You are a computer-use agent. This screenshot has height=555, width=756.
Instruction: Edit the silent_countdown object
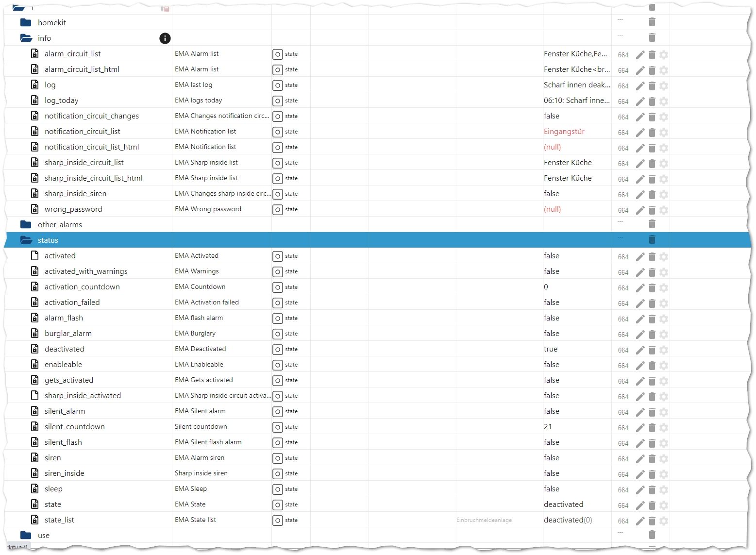[640, 428]
